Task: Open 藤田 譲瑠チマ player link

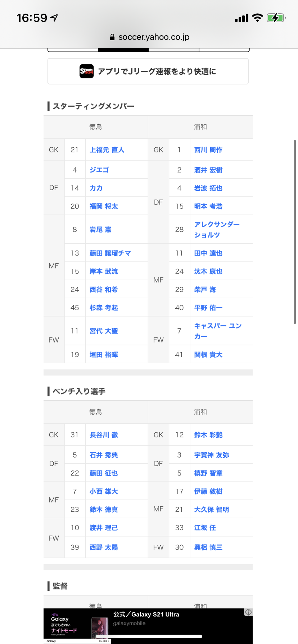Action: pyautogui.click(x=110, y=253)
